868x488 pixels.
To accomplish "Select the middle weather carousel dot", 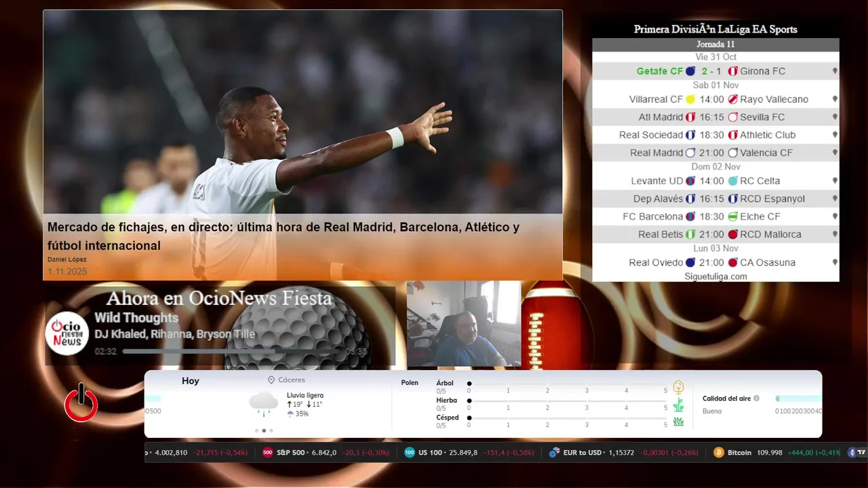I will click(264, 430).
